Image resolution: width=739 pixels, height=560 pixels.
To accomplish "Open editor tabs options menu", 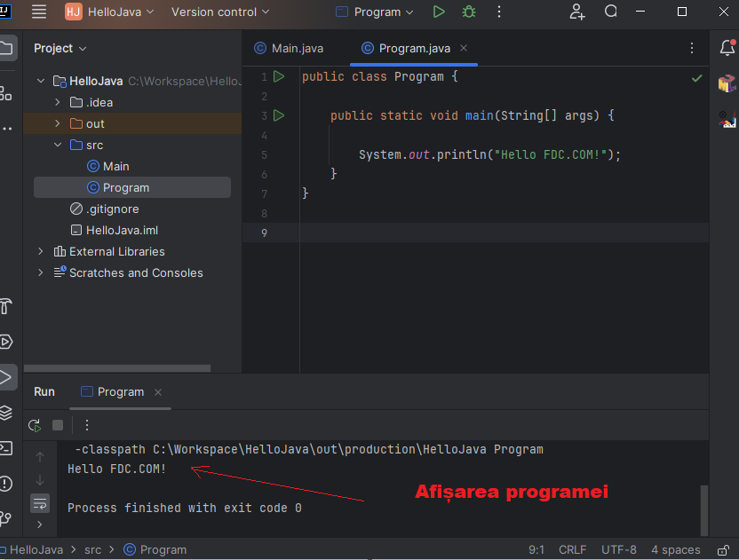I will click(x=691, y=48).
